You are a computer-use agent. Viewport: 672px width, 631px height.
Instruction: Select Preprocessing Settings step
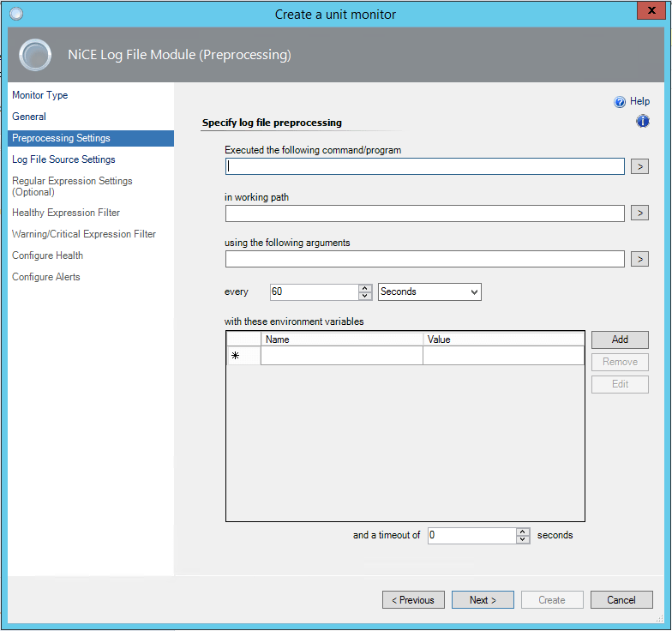click(91, 138)
